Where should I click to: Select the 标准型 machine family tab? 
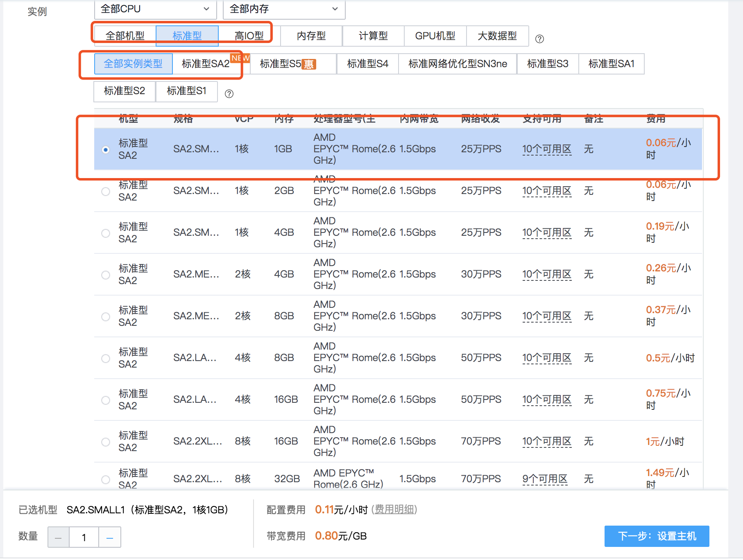point(187,36)
